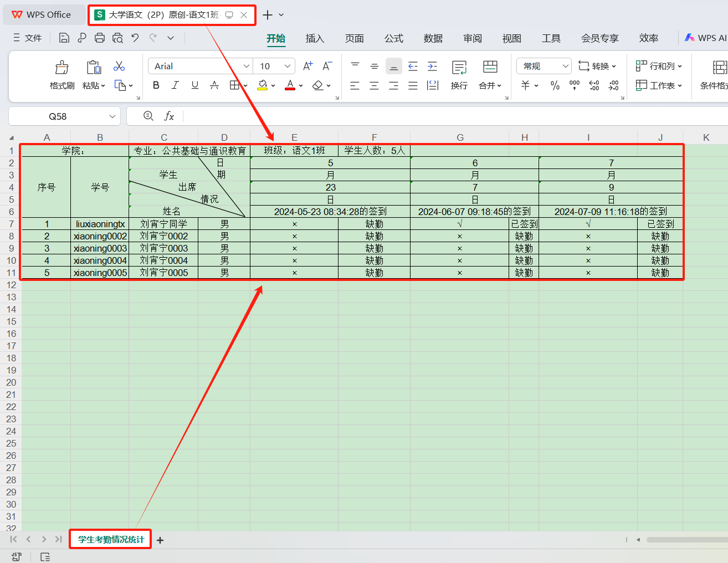Open Print Preview from the quick access bar
The image size is (728, 563).
coord(117,38)
